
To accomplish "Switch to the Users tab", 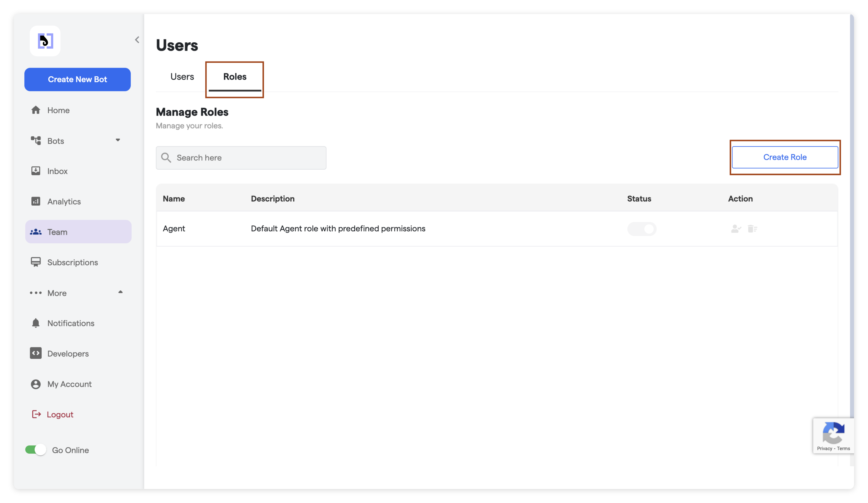I will (x=182, y=77).
